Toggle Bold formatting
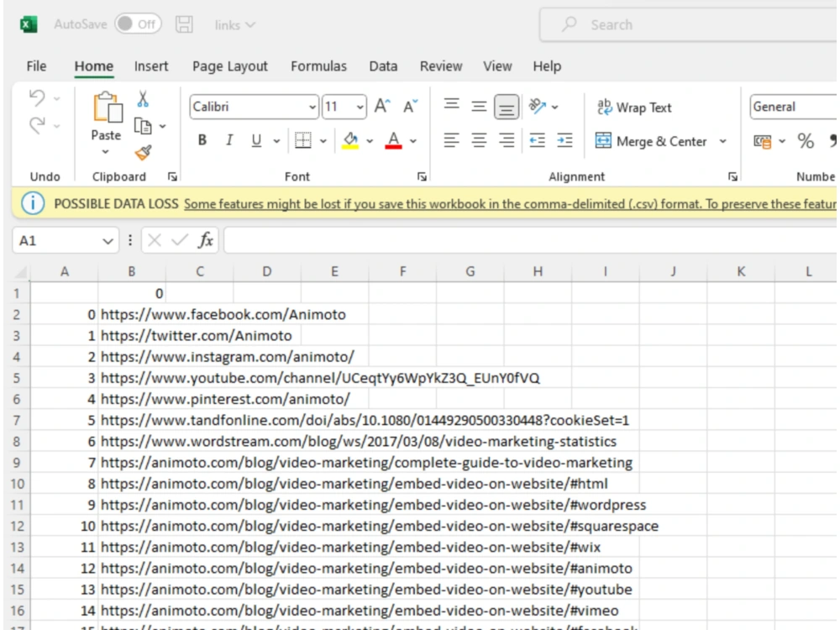Screen dimensions: 840x630 [x=202, y=140]
